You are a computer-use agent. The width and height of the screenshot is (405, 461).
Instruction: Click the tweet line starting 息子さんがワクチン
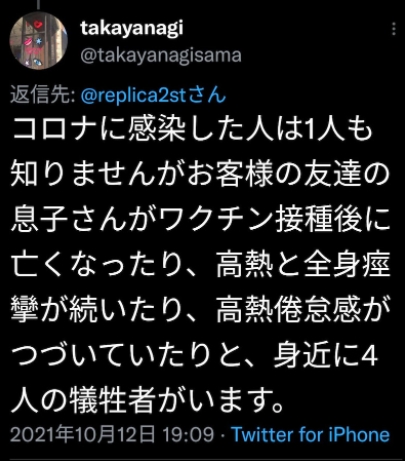tap(200, 219)
